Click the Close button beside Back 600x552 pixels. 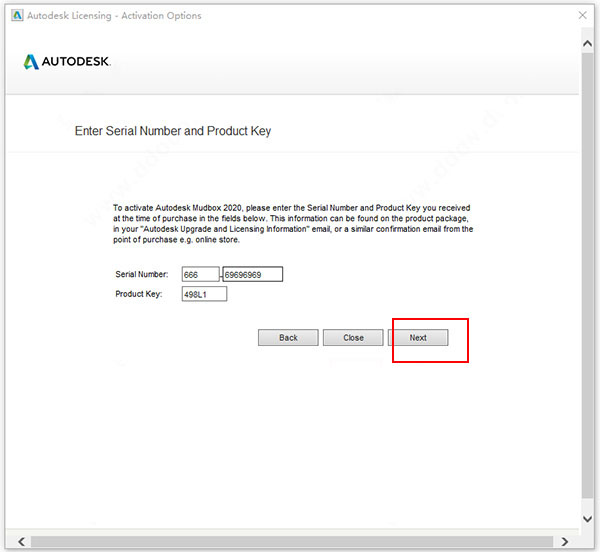[353, 337]
